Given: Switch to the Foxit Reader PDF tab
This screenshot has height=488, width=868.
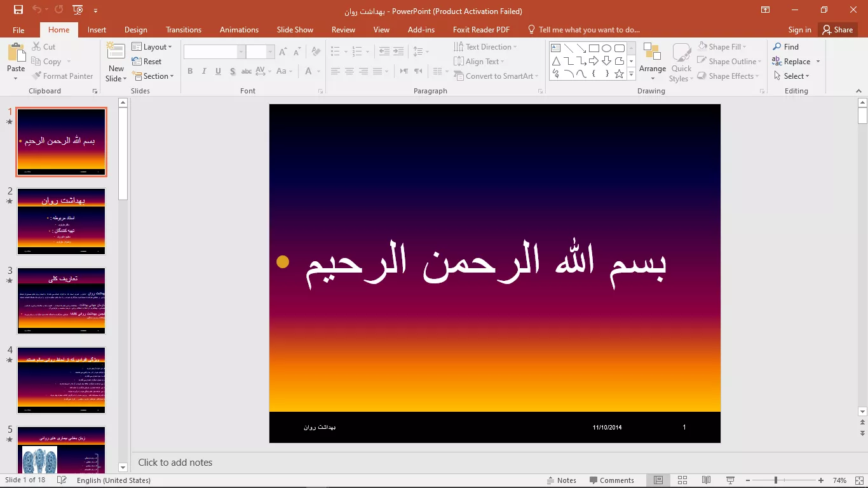Looking at the screenshot, I should pos(481,30).
